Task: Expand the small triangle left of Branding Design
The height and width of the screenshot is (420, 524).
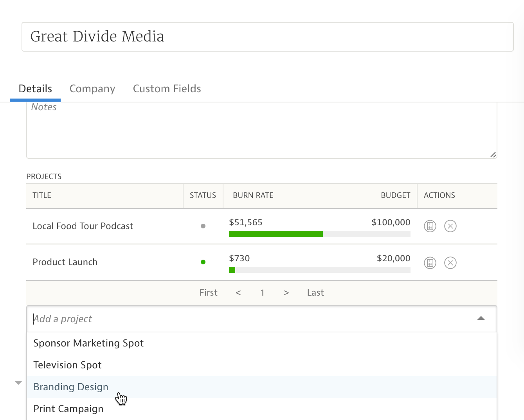Action: pos(18,382)
